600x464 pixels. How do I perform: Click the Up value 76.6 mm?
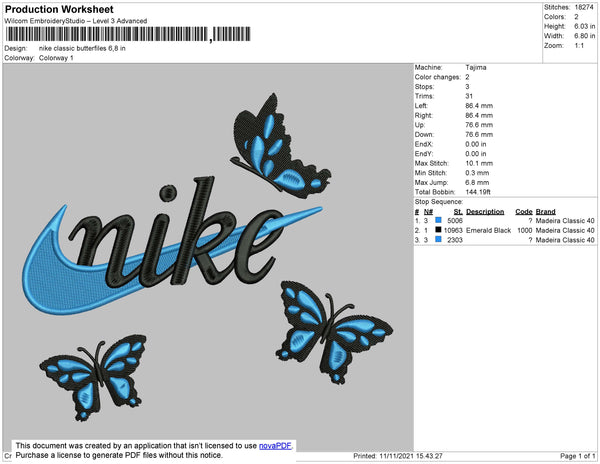point(479,125)
